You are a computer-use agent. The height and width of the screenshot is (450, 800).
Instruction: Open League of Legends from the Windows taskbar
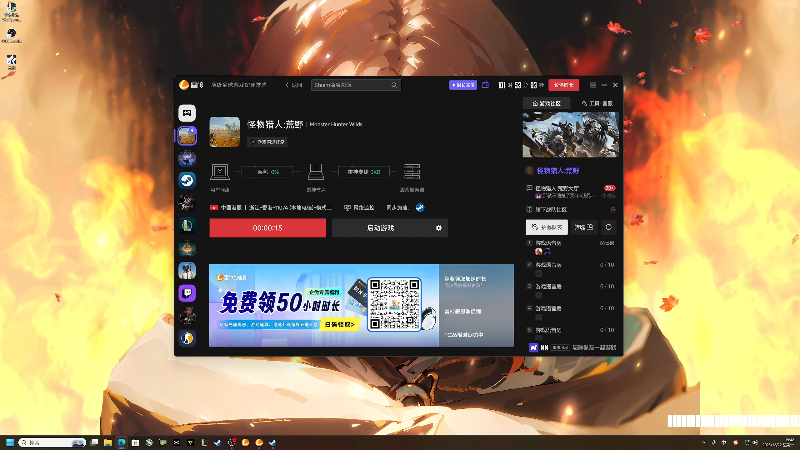click(204, 442)
